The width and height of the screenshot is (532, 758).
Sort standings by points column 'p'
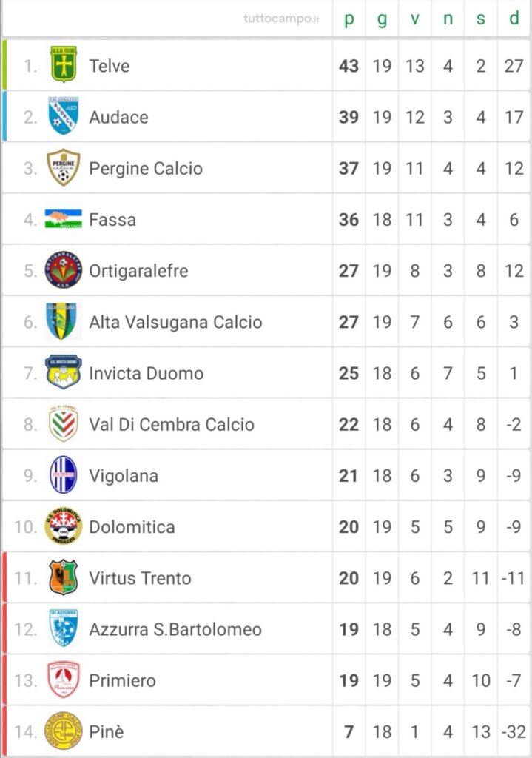point(349,19)
